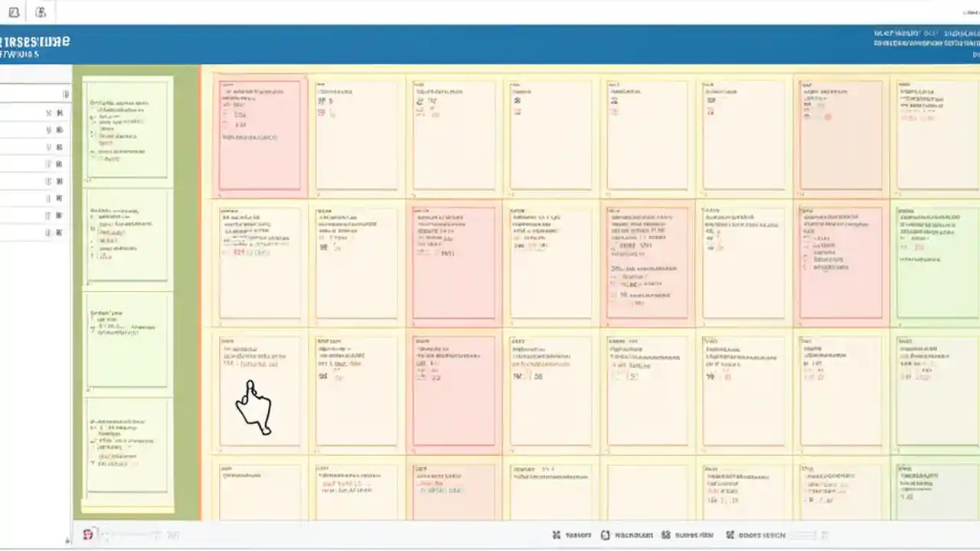Screen dimensions: 980x551
Task: Expand the first green planning card in the left panel
Action: coord(126,130)
